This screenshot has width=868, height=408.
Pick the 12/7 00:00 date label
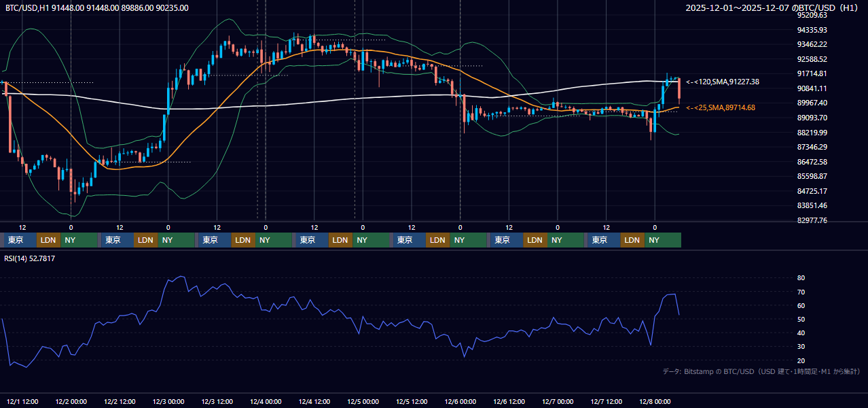(558, 402)
